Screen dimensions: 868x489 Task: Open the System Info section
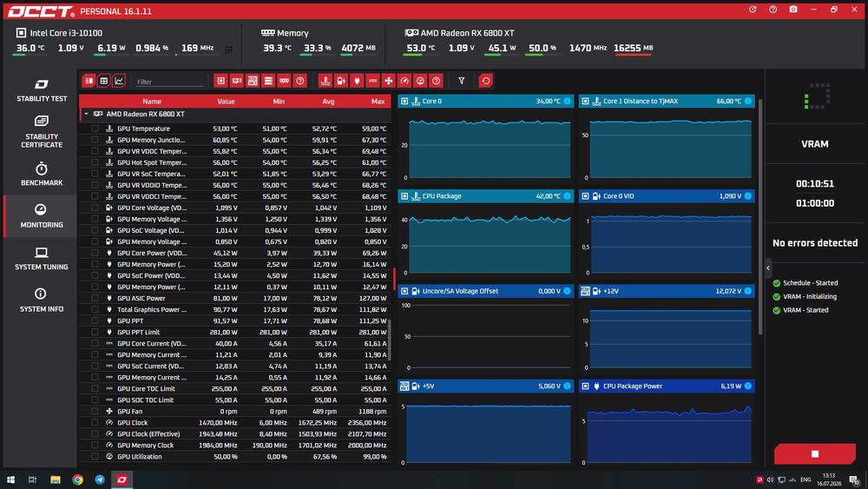coord(41,301)
